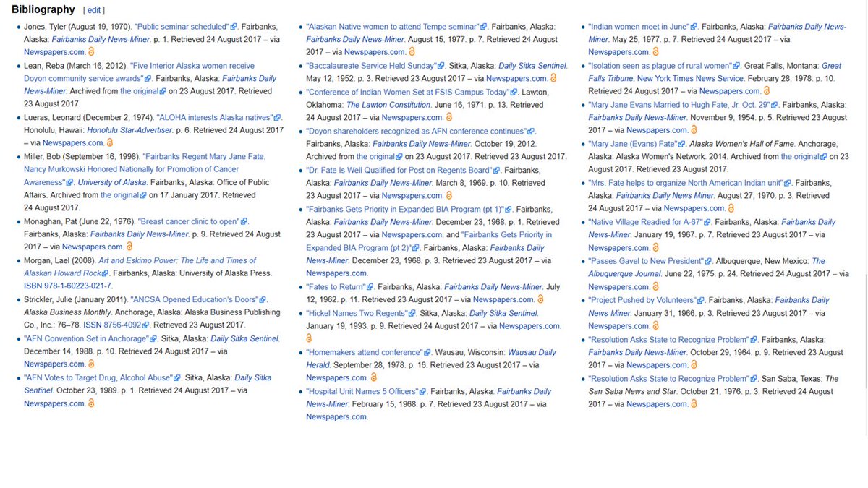The width and height of the screenshot is (868, 488).
Task: Click the lock icon for 'AFN Votes to Target Drug, Alcohol Abuse'
Action: (91, 403)
